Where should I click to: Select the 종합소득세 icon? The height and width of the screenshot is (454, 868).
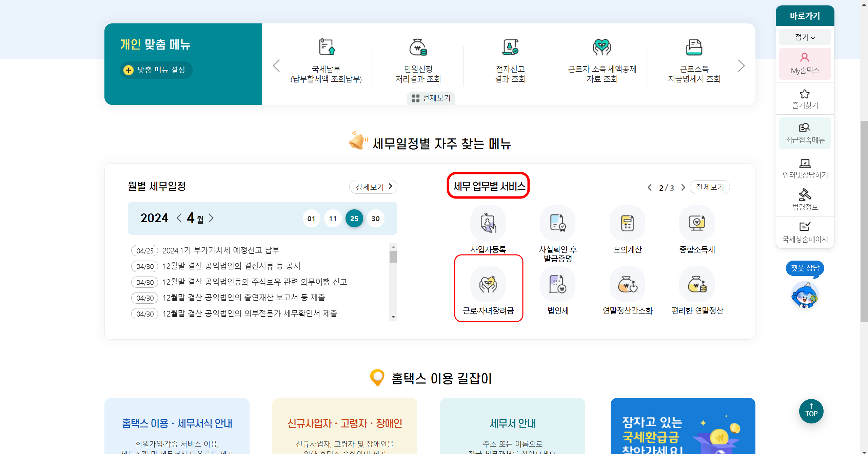click(697, 223)
